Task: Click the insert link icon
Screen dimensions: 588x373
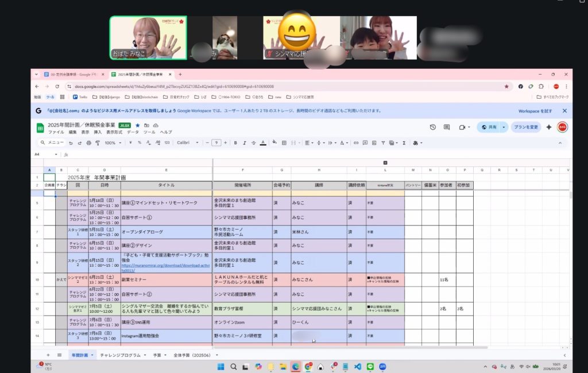Action: point(356,143)
